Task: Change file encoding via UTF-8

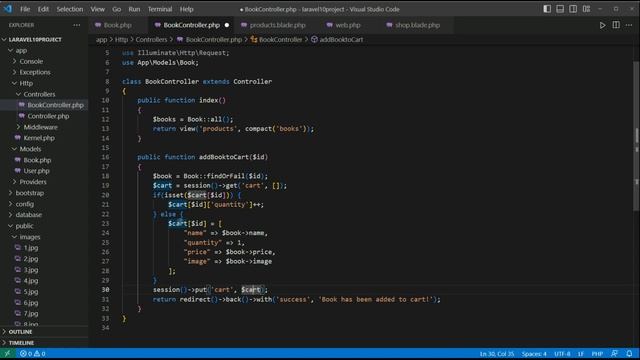Action: click(562, 354)
